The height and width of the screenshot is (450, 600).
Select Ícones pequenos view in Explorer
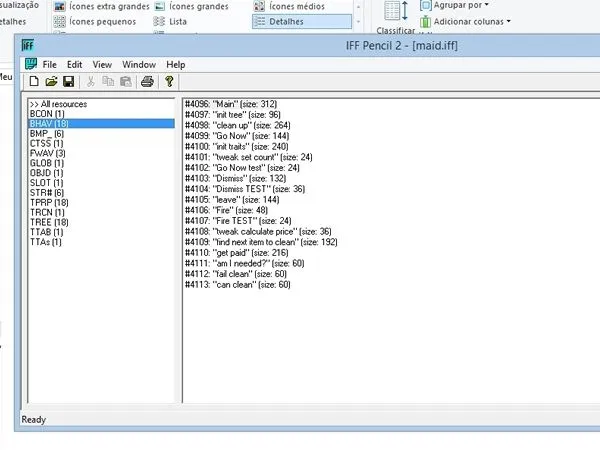(95, 21)
